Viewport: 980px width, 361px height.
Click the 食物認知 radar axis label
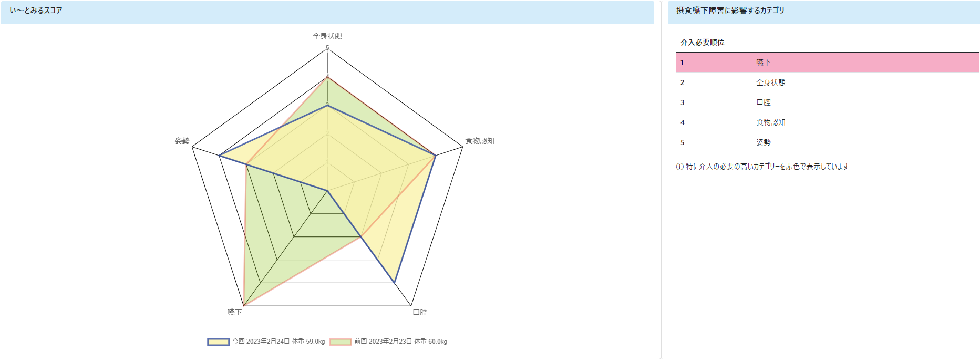click(x=480, y=141)
